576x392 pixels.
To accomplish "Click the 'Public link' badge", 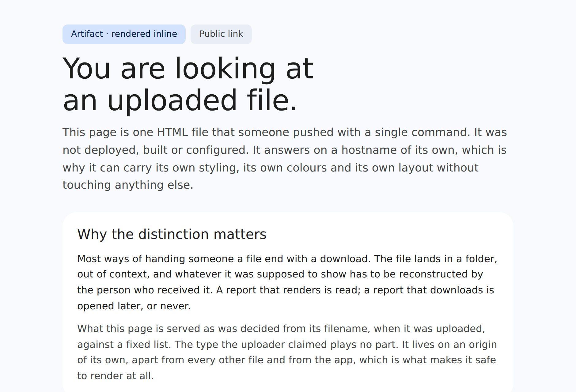I will coord(221,34).
